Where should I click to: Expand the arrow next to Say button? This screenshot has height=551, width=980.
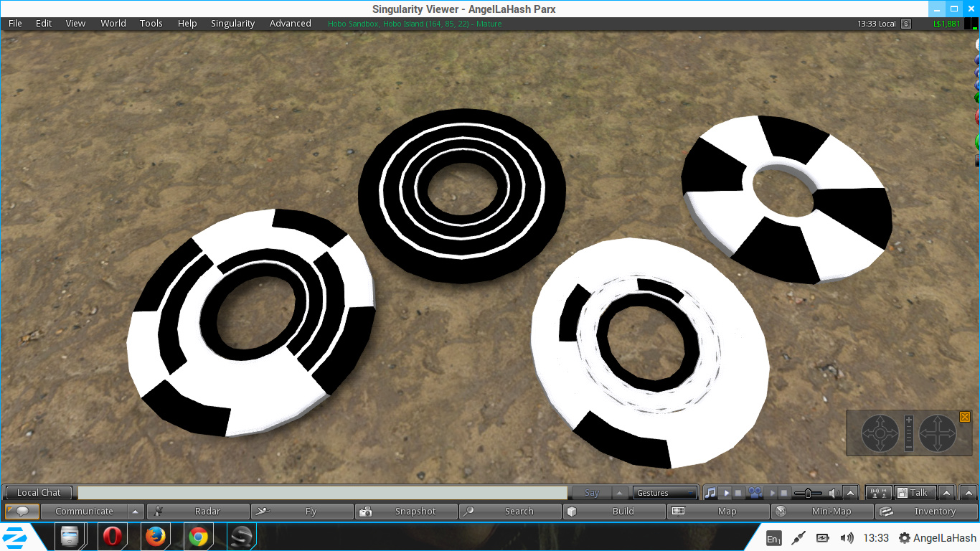pos(620,493)
